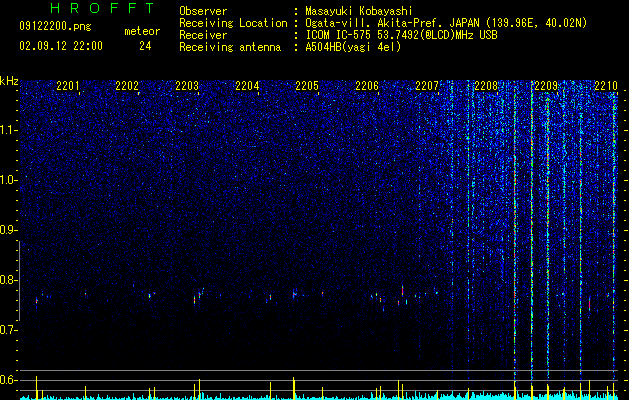Click the A504HB(yagi 4el) antenna text
The image size is (629, 400).
(x=353, y=47)
